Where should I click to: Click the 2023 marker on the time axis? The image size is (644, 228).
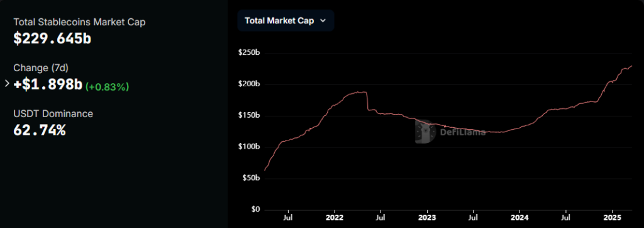click(427, 217)
